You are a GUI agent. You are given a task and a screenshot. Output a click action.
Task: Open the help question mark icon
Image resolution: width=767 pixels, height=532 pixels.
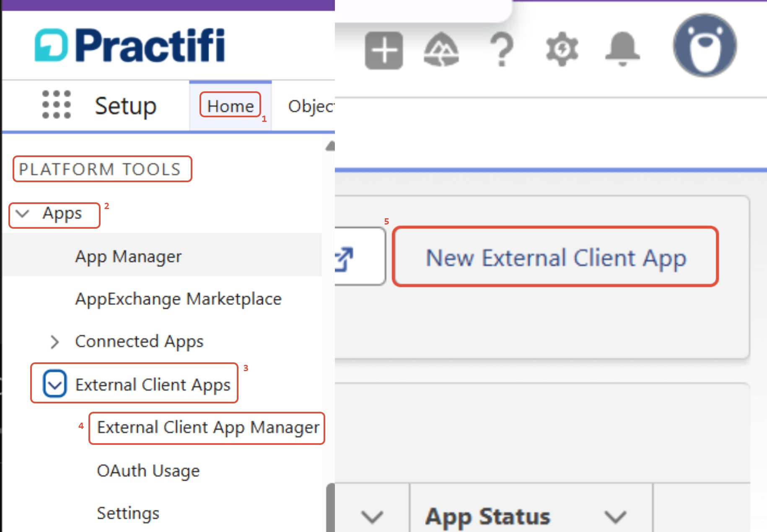[502, 50]
